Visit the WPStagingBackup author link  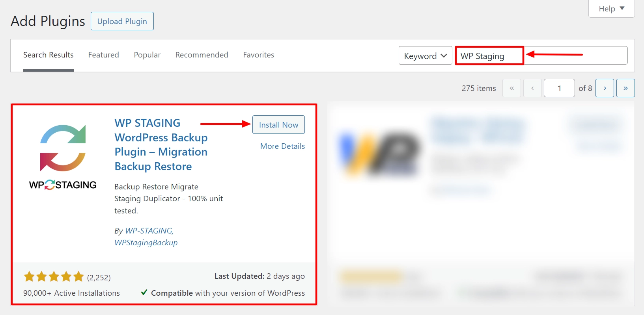[146, 243]
